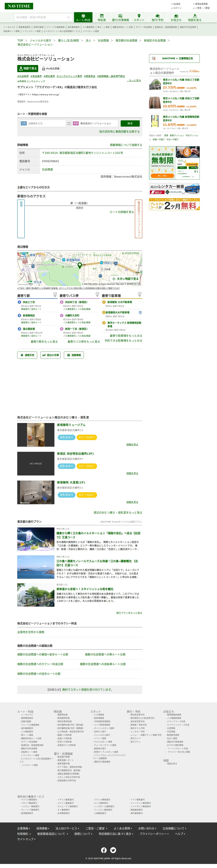Click 詳細を見る for 新宿区 四谷特別出張所(2F)
The width and height of the screenshot is (217, 868).
[132, 473]
